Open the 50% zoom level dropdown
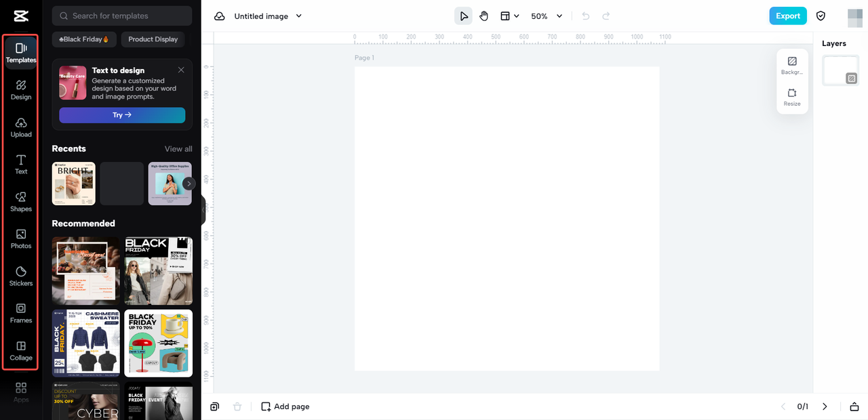Viewport: 868px width, 420px height. 547,16
